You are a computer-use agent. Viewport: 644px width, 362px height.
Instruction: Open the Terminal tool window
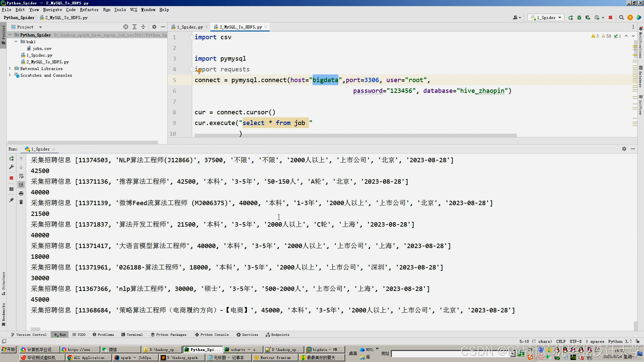pos(132,335)
